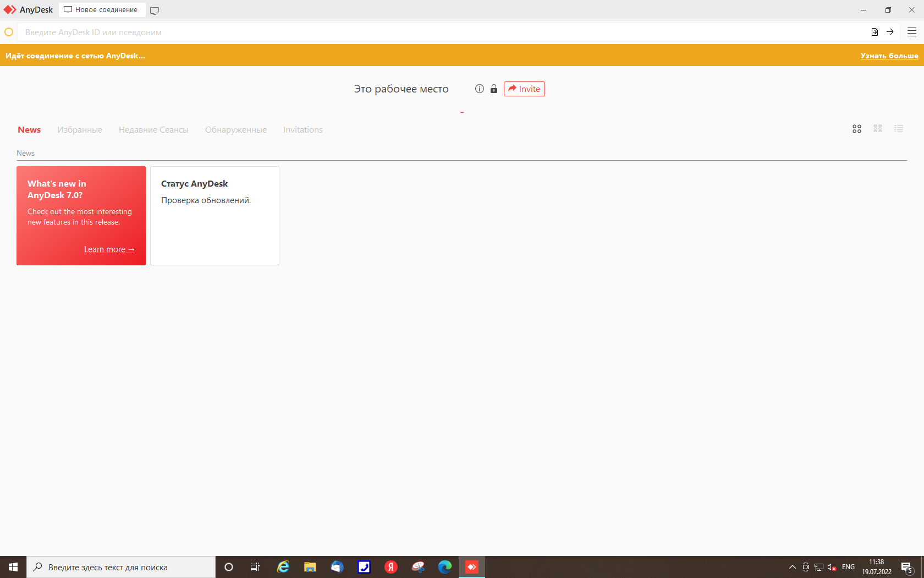Click the Learn more link
This screenshot has height=578, width=924.
pyautogui.click(x=109, y=249)
